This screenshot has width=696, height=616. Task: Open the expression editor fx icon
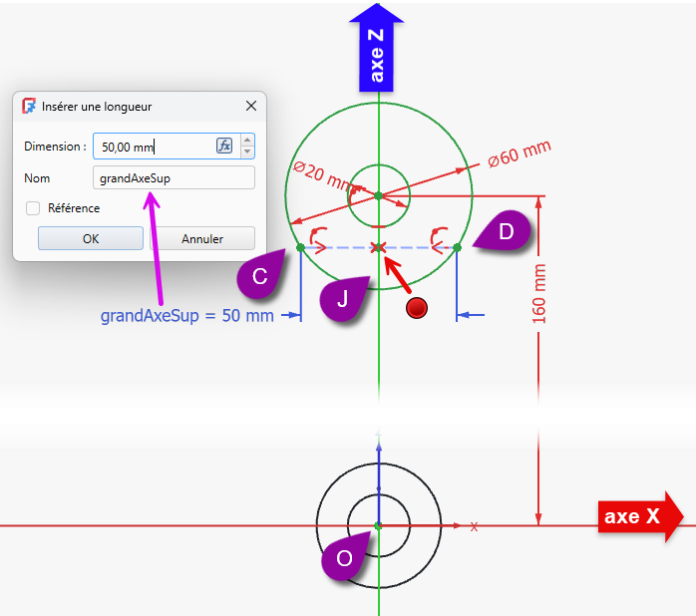click(224, 146)
